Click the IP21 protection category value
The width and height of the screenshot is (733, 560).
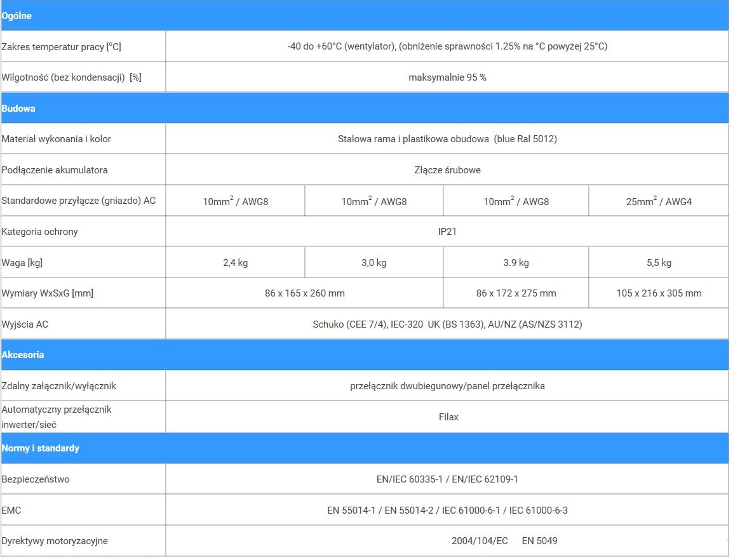(447, 232)
